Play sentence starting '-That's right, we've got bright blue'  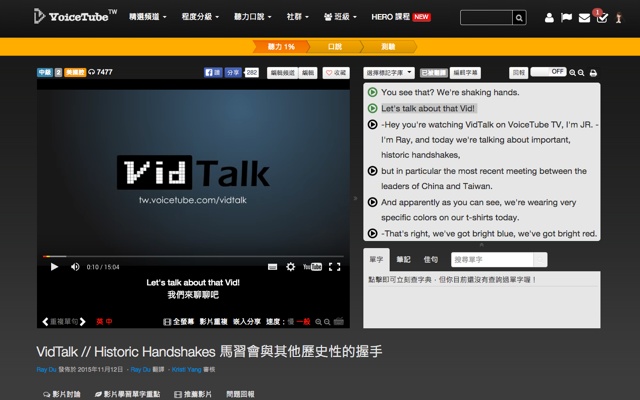coord(372,233)
